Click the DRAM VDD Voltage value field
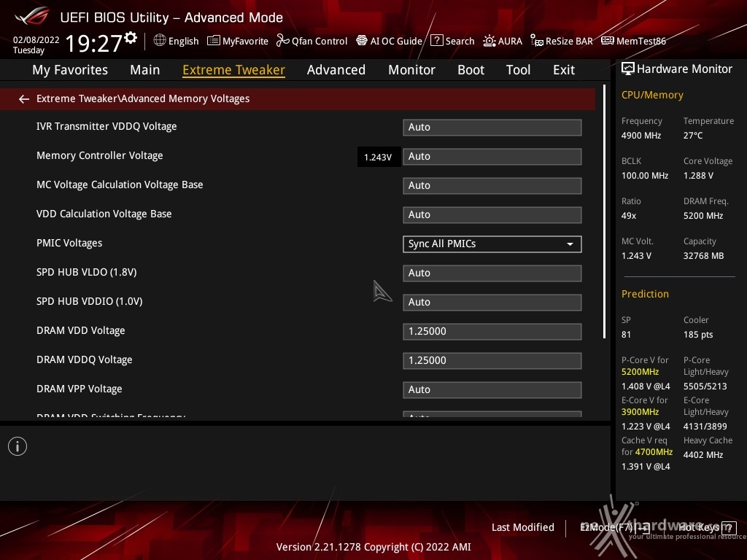 (x=492, y=332)
